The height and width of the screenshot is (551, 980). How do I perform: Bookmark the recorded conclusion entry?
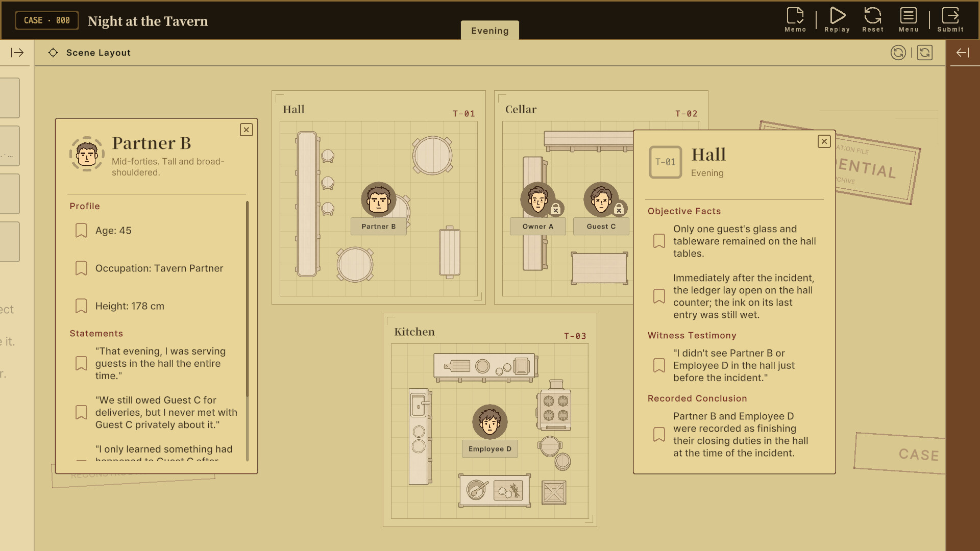click(659, 435)
